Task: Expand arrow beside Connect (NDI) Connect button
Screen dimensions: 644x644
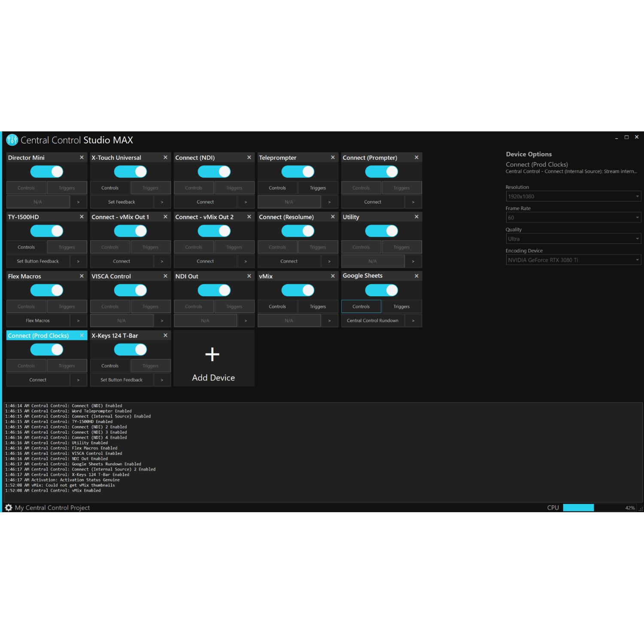Action: [x=246, y=202]
